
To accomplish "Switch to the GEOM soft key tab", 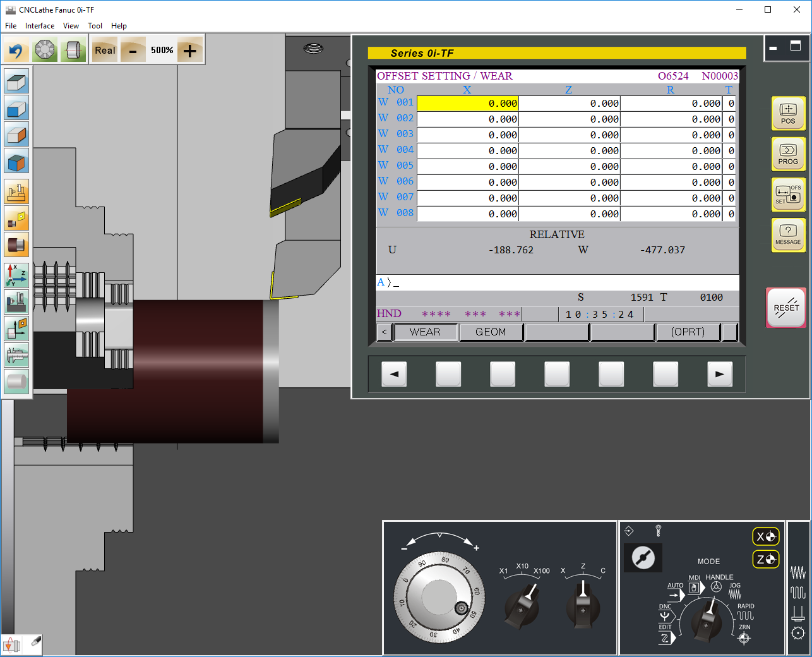I will pyautogui.click(x=491, y=332).
